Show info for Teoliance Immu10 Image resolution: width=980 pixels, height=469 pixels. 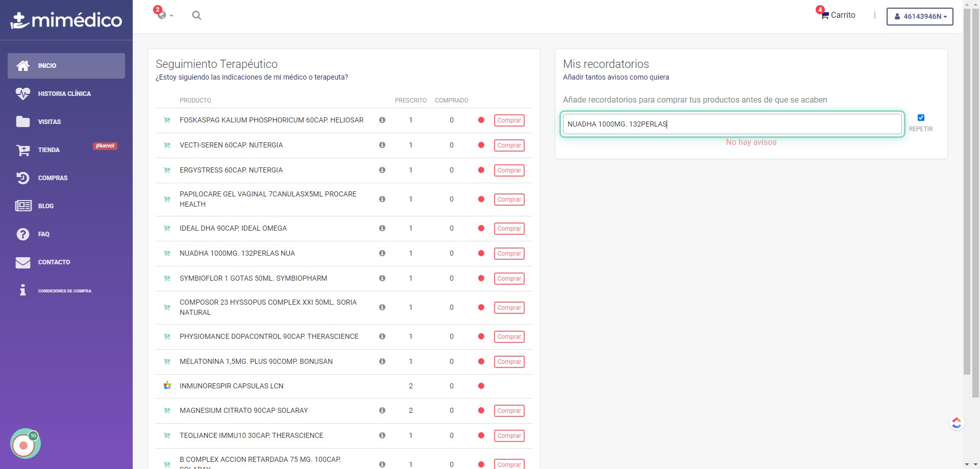click(x=382, y=435)
